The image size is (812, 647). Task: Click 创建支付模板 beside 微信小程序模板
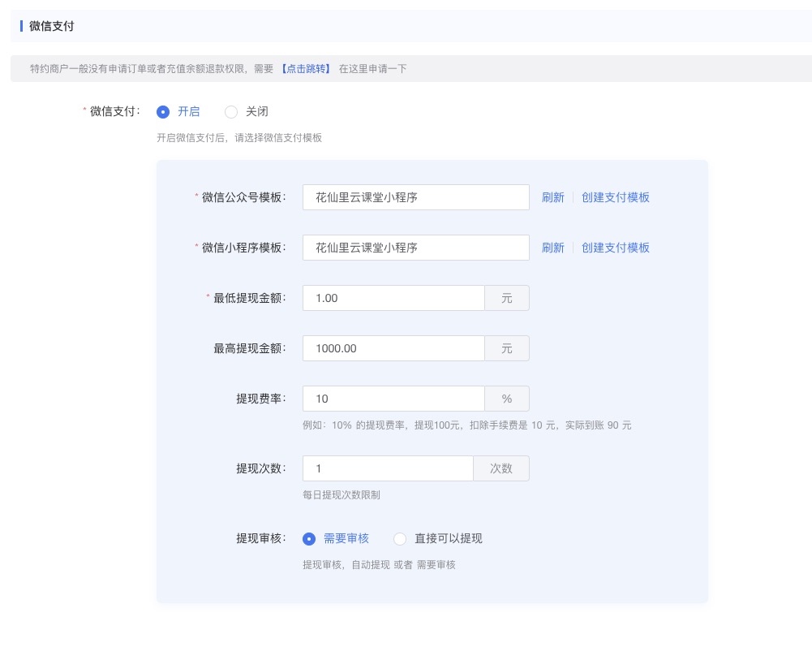(615, 248)
